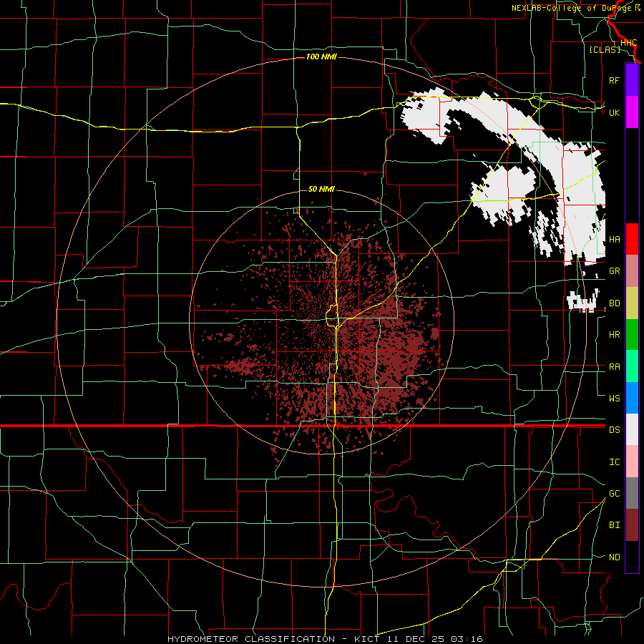The image size is (644, 644).
Task: Pick the light green RA legend swatch
Action: click(632, 366)
